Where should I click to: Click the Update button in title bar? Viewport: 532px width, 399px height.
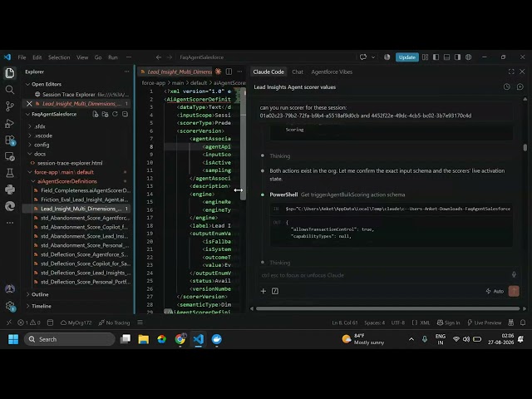coord(407,57)
